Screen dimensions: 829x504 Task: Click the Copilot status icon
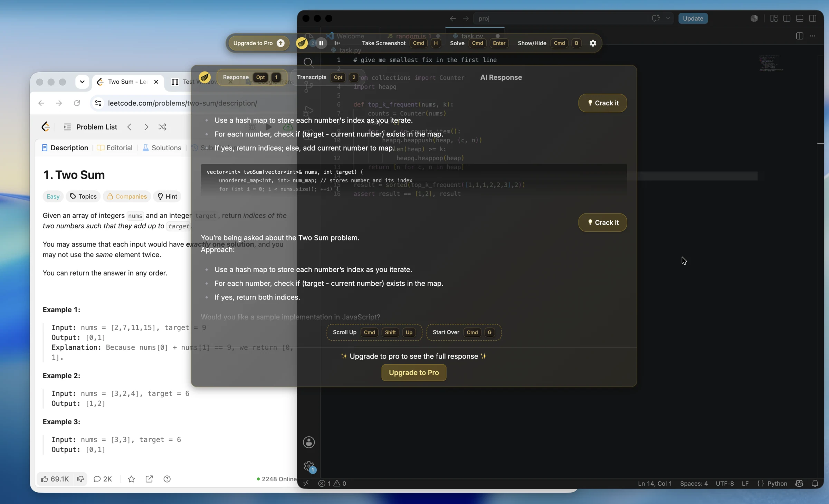click(799, 483)
